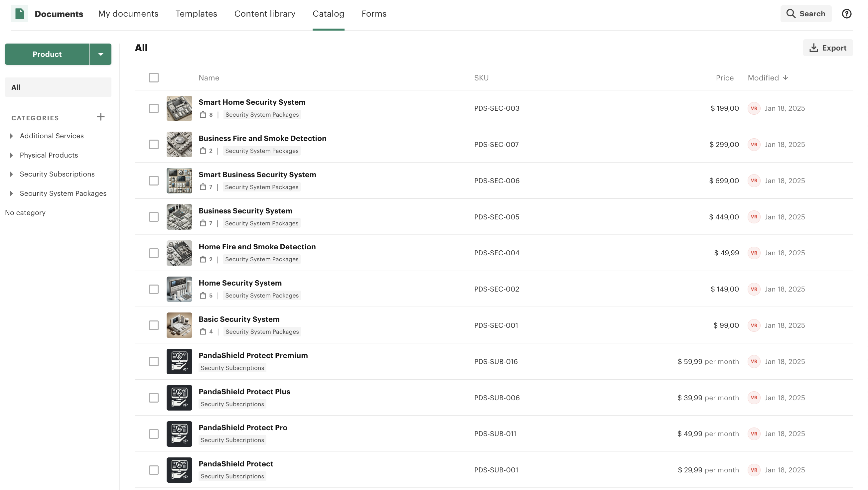
Task: Open the Product button dropdown arrow
Action: 100,54
